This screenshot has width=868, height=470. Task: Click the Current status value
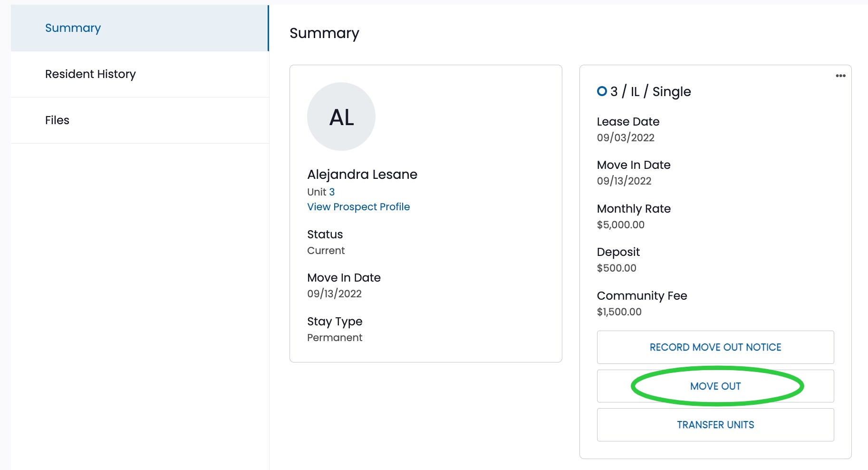pyautogui.click(x=326, y=250)
